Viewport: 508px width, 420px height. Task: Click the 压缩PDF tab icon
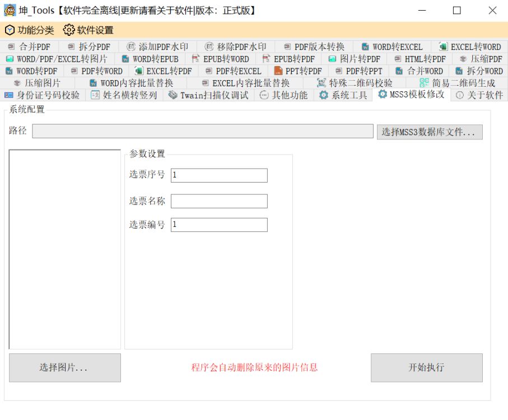pyautogui.click(x=463, y=59)
